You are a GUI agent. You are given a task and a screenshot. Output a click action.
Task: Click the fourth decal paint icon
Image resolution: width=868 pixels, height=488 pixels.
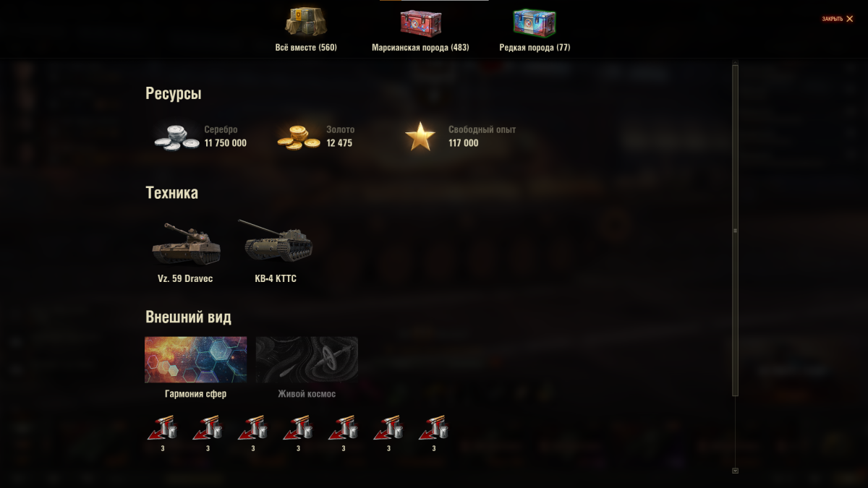pos(298,428)
